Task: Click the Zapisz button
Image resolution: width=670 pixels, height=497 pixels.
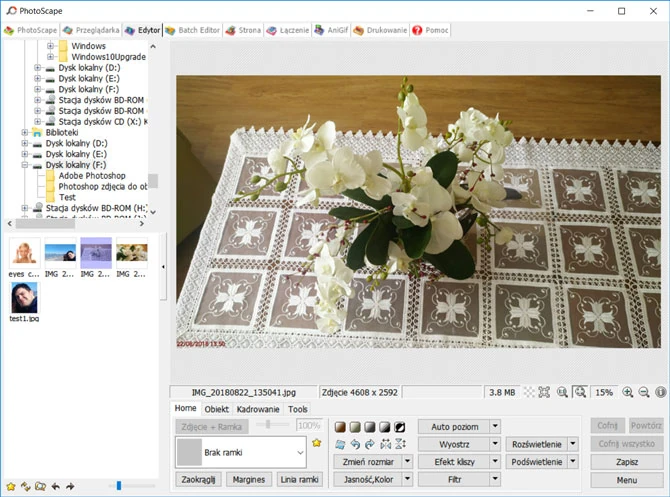Action: pos(627,462)
